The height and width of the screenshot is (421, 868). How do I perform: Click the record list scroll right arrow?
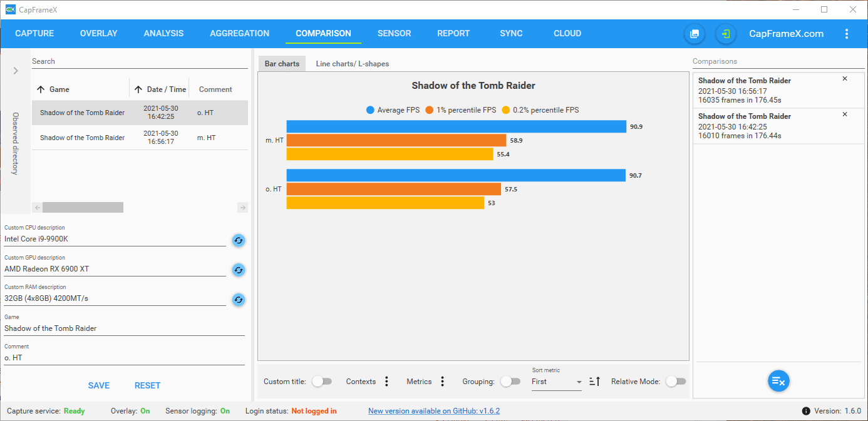coord(243,208)
